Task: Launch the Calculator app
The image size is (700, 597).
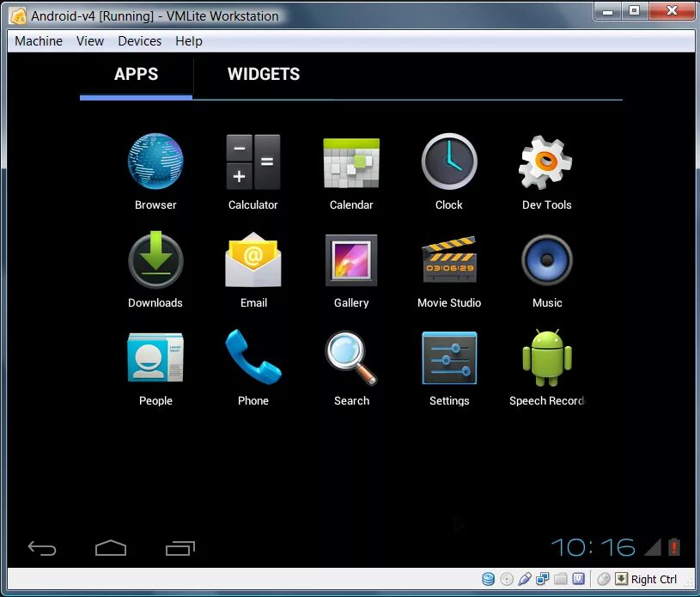Action: [253, 161]
